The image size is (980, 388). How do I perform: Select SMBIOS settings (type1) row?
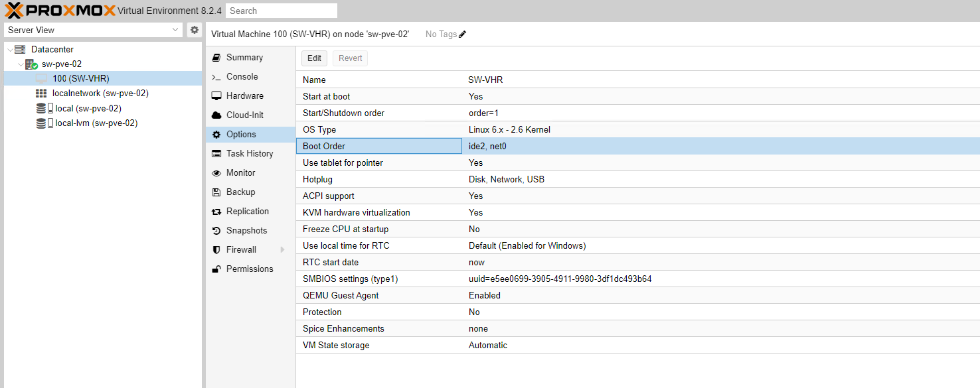(x=637, y=279)
